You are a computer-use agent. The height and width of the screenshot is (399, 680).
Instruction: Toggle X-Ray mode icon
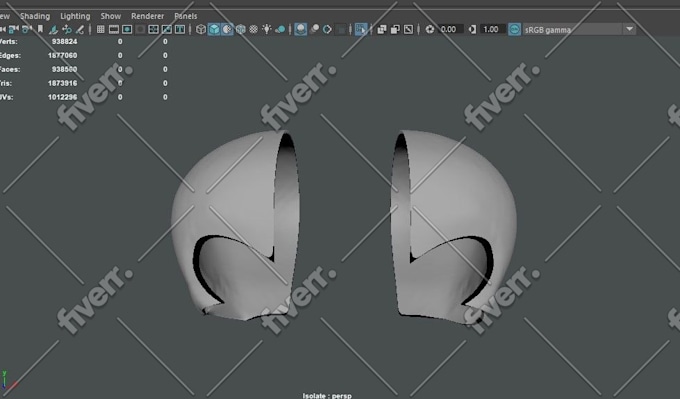pyautogui.click(x=382, y=29)
